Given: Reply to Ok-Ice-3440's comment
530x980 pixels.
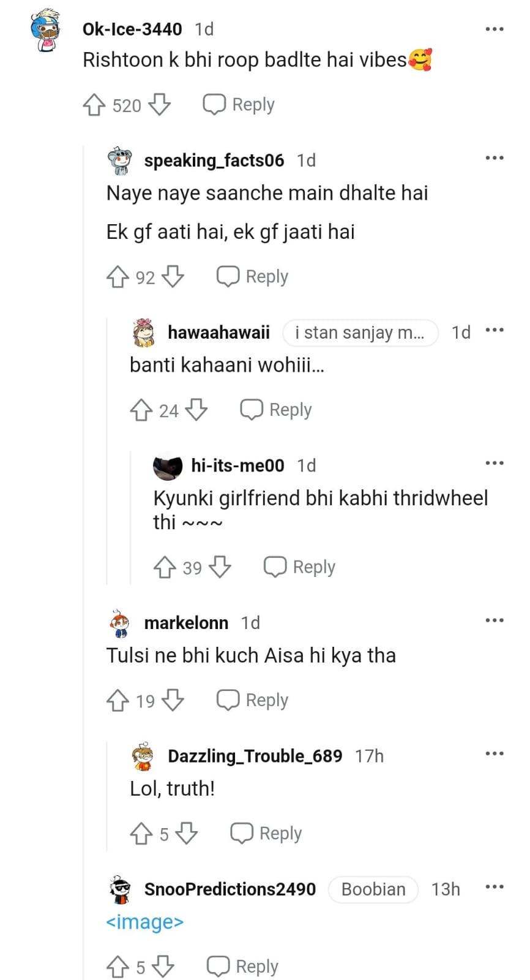Looking at the screenshot, I should [239, 105].
